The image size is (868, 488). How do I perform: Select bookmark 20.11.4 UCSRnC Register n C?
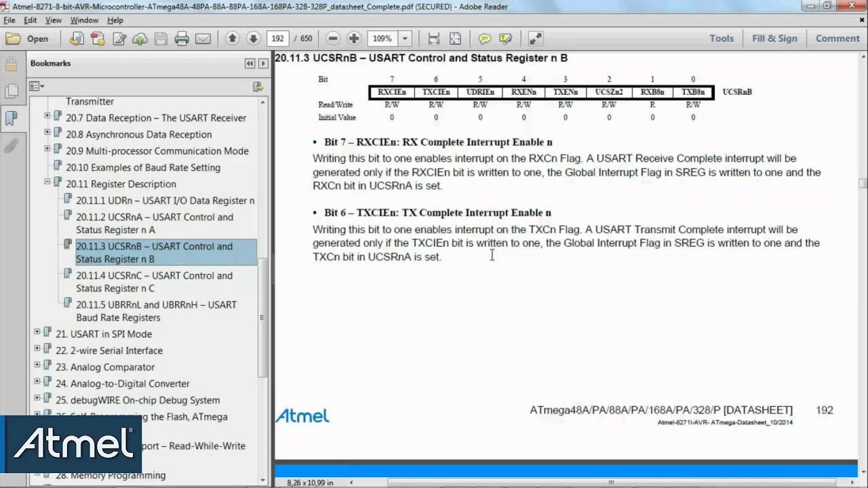[155, 281]
